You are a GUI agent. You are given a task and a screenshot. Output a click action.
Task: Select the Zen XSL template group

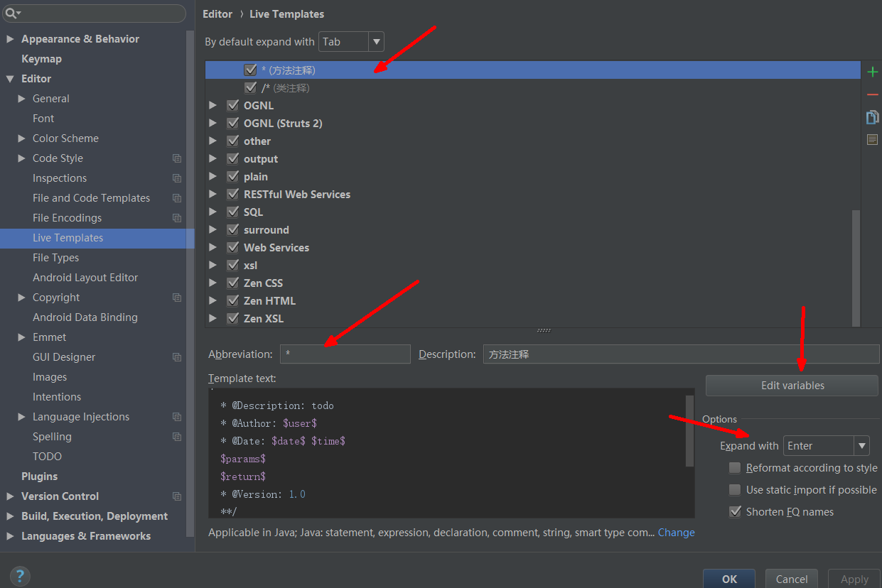(264, 319)
